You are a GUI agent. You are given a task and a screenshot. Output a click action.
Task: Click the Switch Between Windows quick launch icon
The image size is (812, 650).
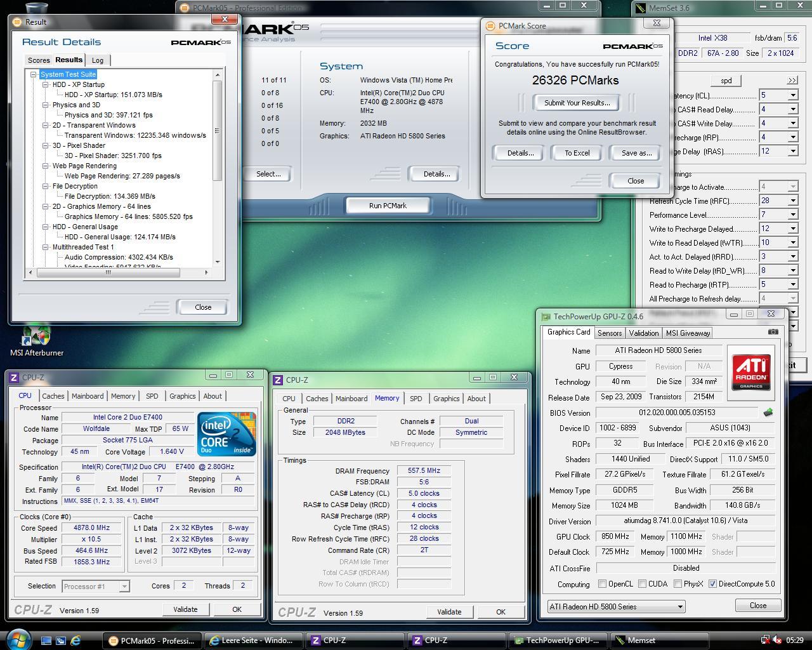pos(61,640)
